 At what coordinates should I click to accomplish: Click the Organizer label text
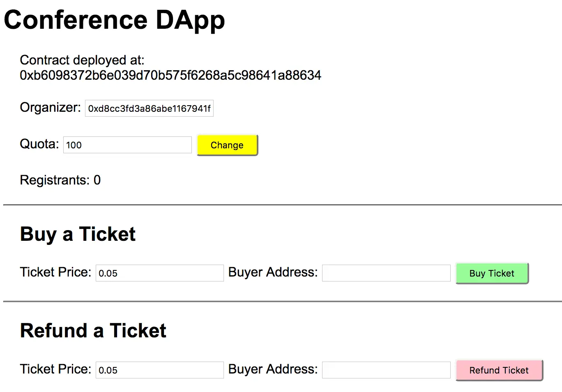coord(51,107)
